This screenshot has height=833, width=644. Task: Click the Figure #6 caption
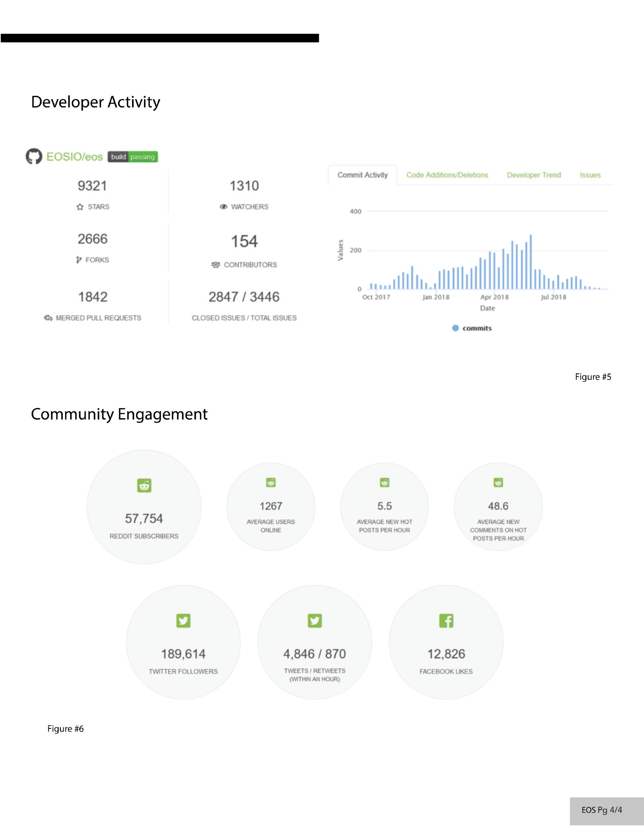66,729
